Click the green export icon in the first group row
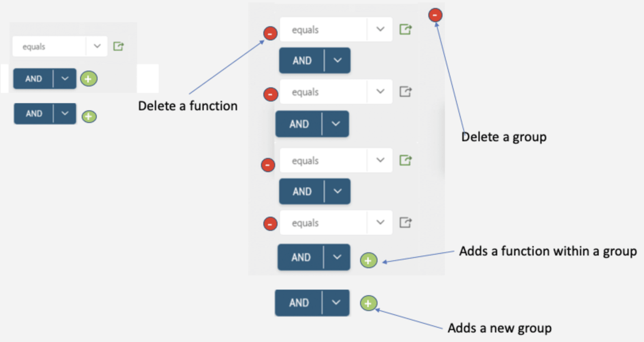This screenshot has width=644, height=342. 405,29
